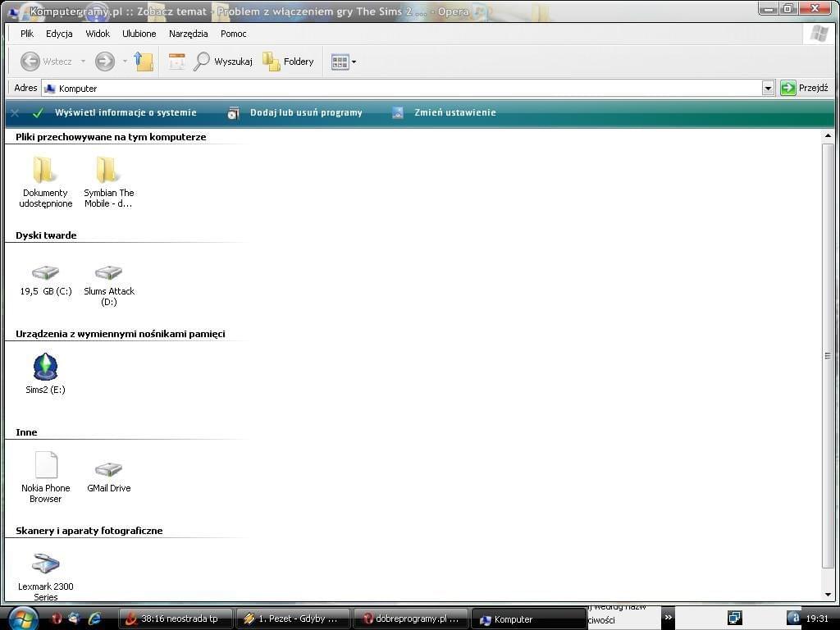The image size is (840, 630).
Task: Select the Nokia Phone Browser item
Action: click(x=46, y=477)
